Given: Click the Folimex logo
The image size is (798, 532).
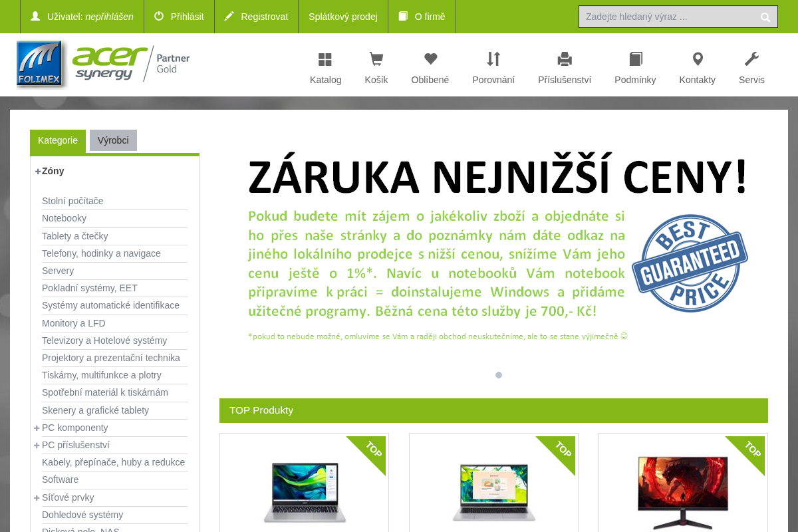Looking at the screenshot, I should [x=40, y=64].
